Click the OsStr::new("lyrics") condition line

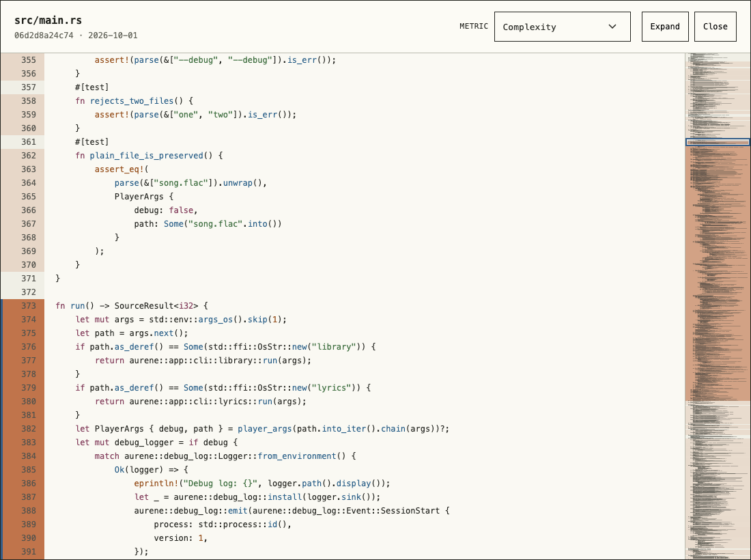(x=223, y=387)
